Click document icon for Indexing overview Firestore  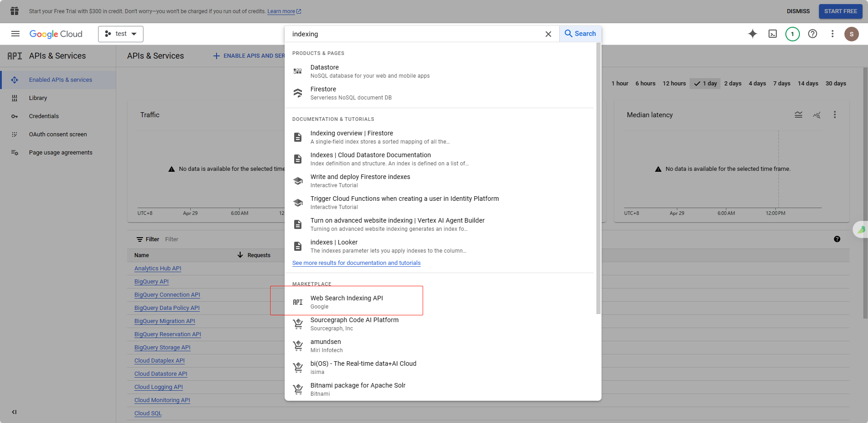(298, 137)
